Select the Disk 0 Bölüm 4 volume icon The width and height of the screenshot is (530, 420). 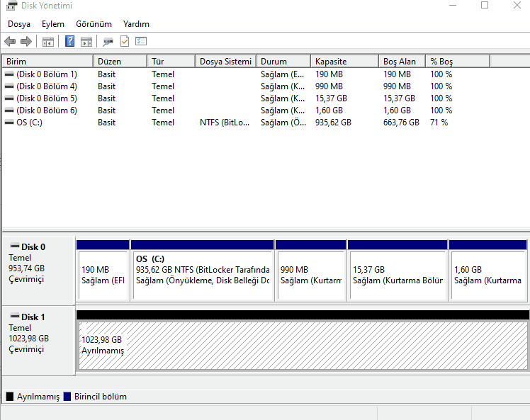(x=9, y=86)
